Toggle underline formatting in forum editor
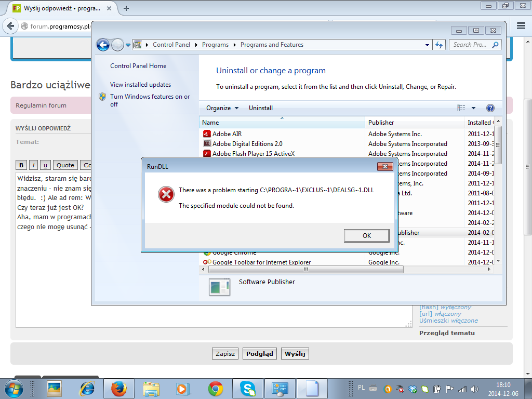532x399 pixels. click(x=45, y=165)
